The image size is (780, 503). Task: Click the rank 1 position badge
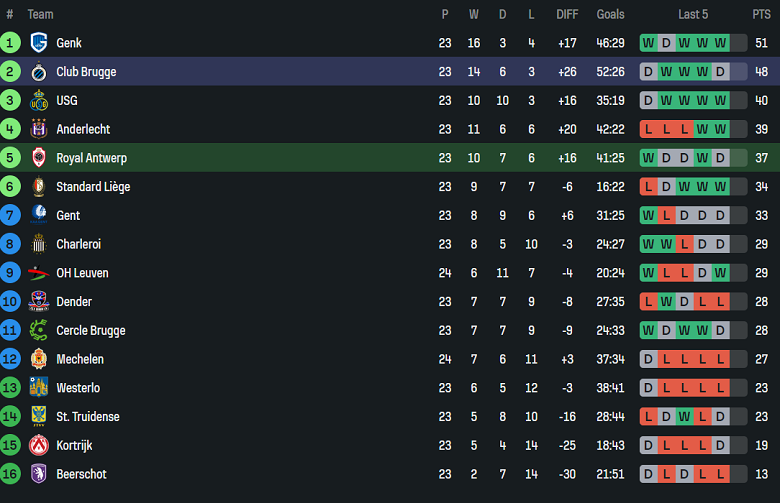(x=10, y=43)
